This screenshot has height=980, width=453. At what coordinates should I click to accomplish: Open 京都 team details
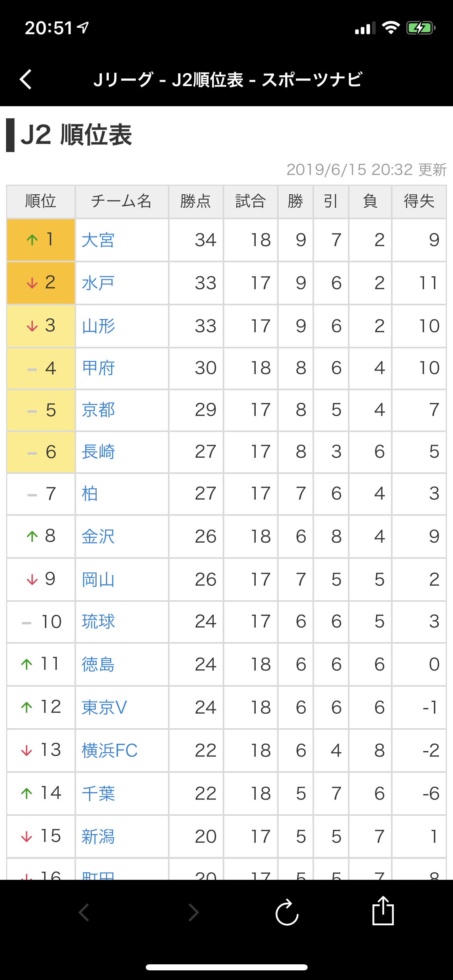98,410
